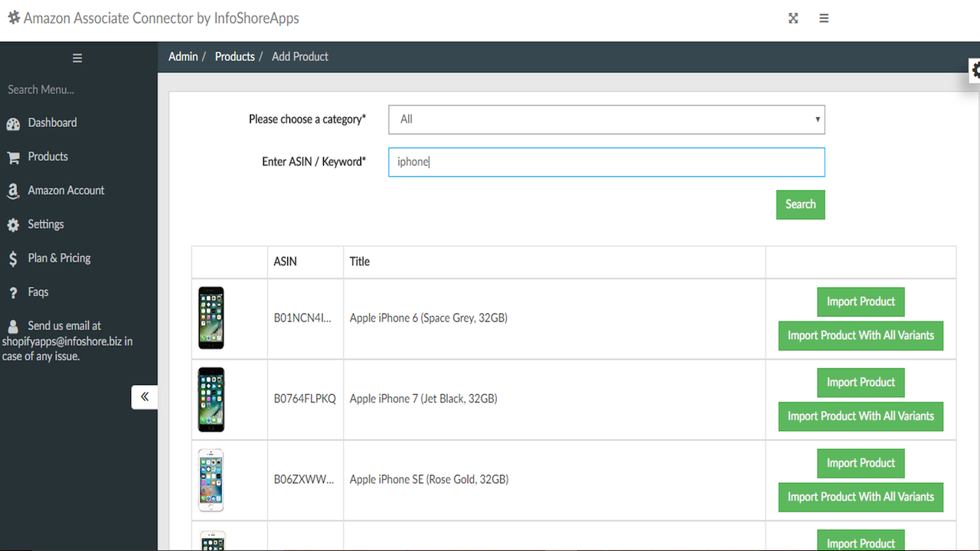Toggle the sidebar hamburger icon
Image resolution: width=980 pixels, height=551 pixels.
77,58
